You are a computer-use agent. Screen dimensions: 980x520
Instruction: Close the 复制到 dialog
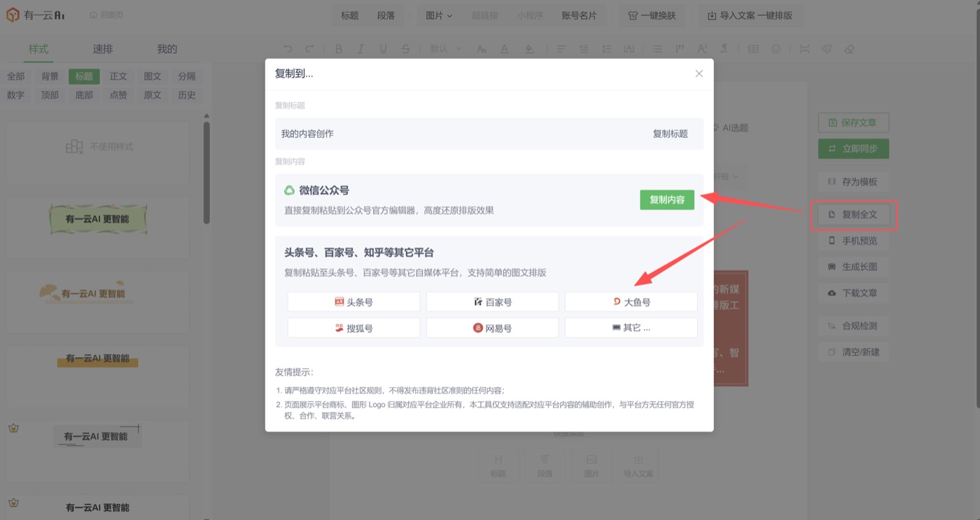pos(699,73)
